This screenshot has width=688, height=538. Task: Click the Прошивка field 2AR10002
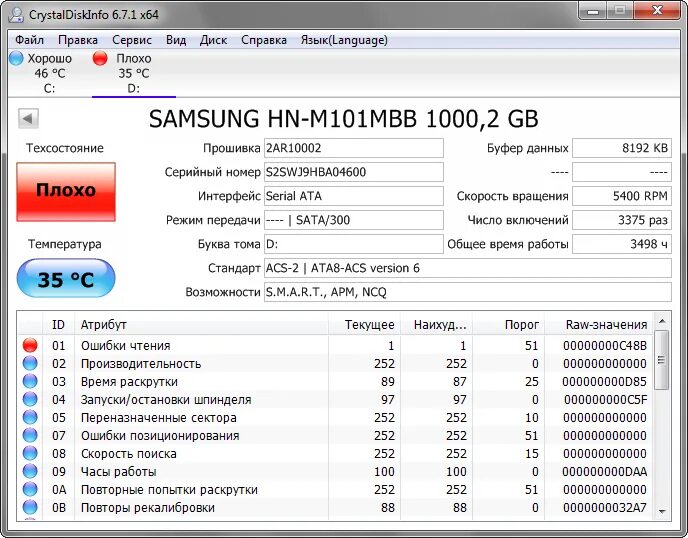point(353,148)
